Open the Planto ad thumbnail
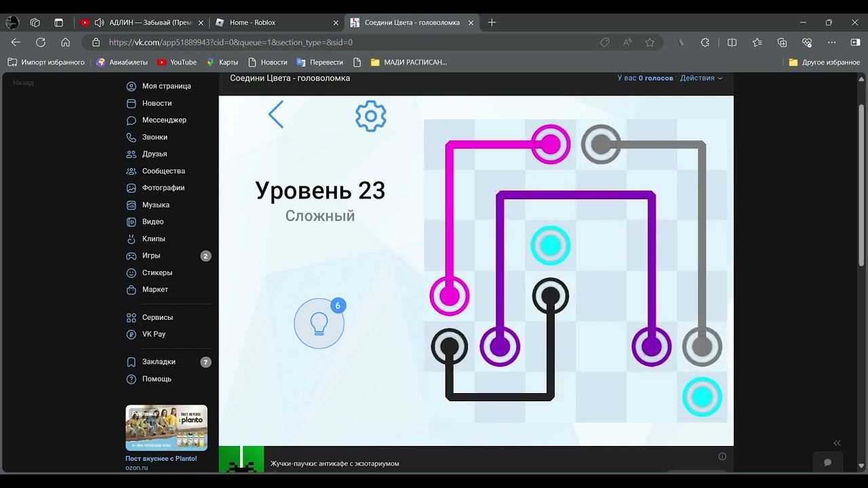Screen dimensions: 868x488 pos(166,428)
